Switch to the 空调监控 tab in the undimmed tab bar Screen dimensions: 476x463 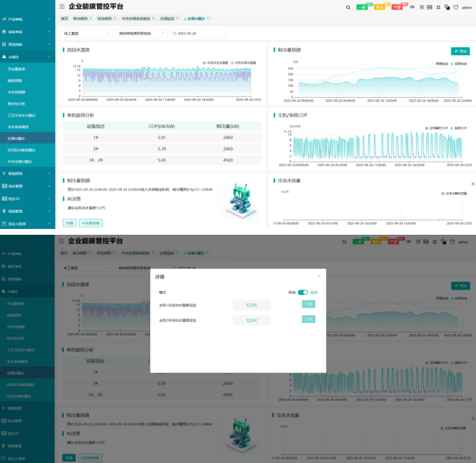pyautogui.click(x=170, y=19)
